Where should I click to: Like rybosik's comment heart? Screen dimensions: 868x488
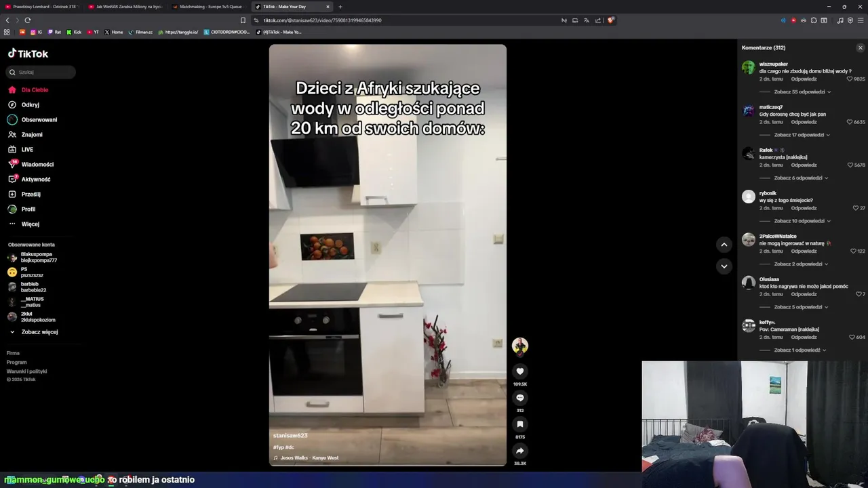[855, 208]
